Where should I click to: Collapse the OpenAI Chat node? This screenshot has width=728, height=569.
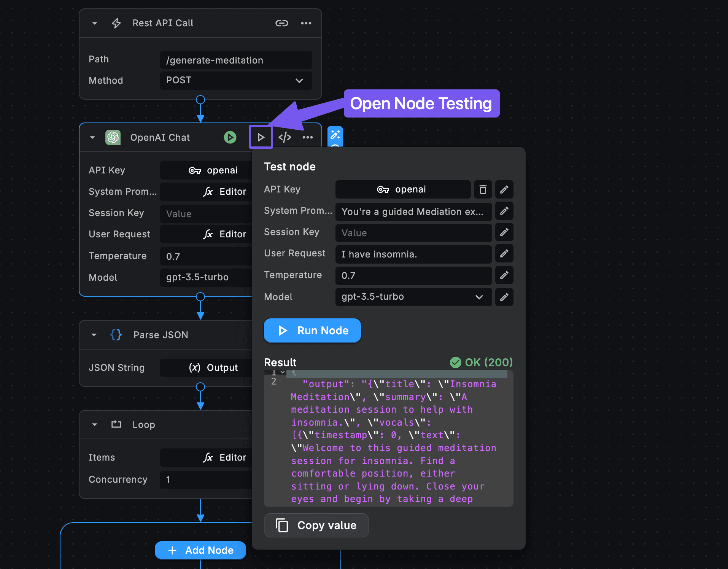pos(92,137)
